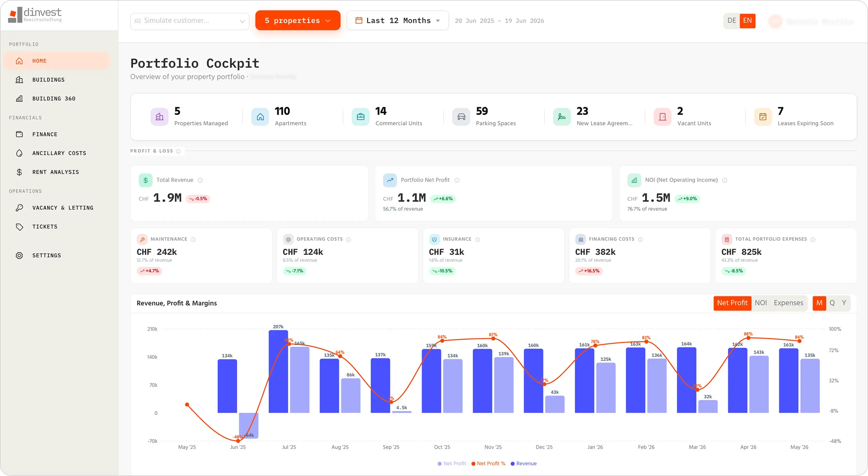Set chart granularity to quarterly (Q)
The height and width of the screenshot is (476, 868).
pyautogui.click(x=832, y=303)
